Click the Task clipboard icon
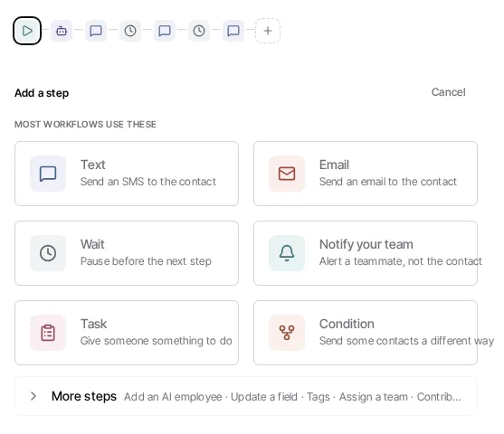 click(x=48, y=333)
